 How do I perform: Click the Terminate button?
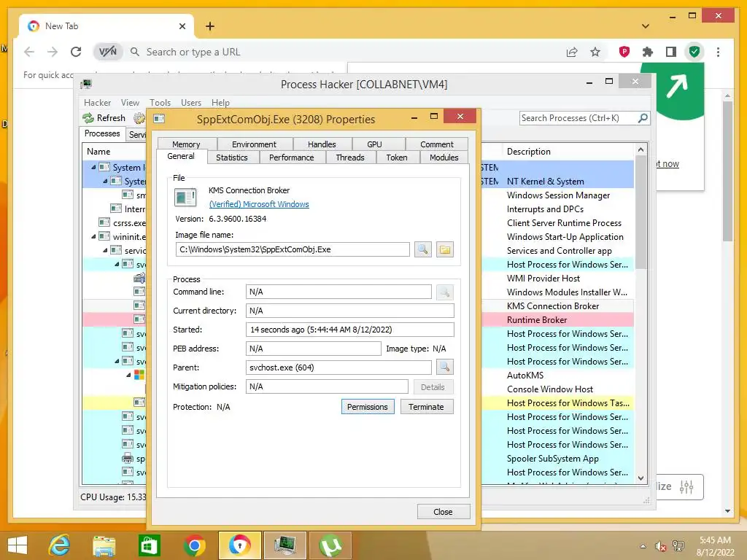(426, 407)
